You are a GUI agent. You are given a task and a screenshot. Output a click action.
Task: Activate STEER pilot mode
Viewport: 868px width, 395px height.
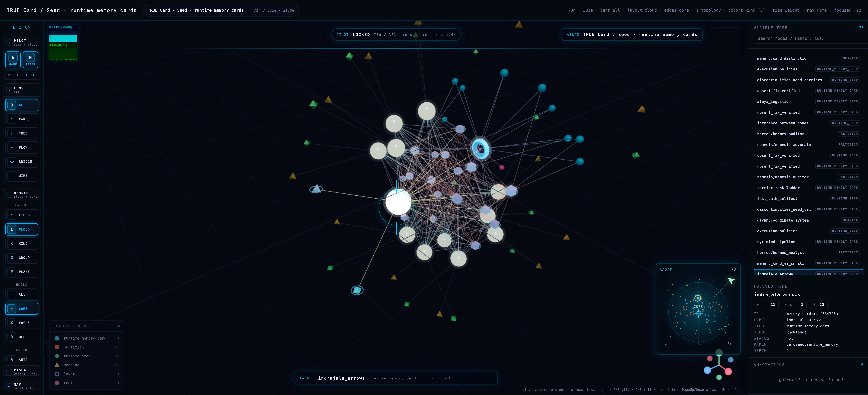pyautogui.click(x=30, y=60)
